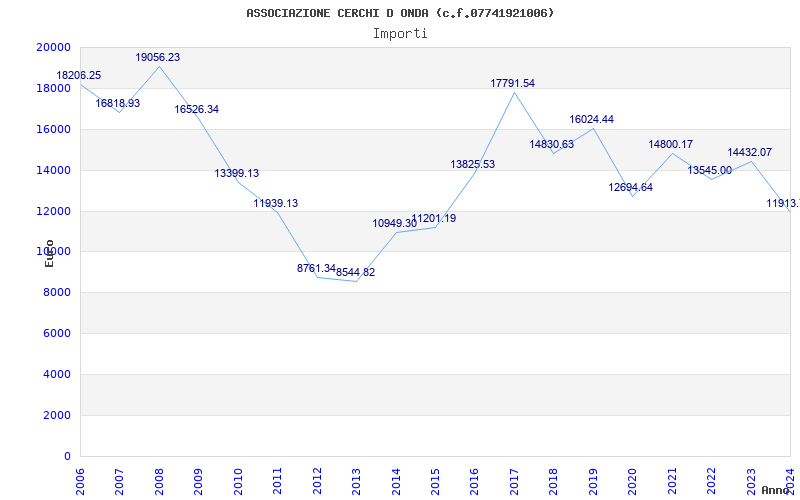
Task: Select data label 19056.23
Action: point(158,58)
